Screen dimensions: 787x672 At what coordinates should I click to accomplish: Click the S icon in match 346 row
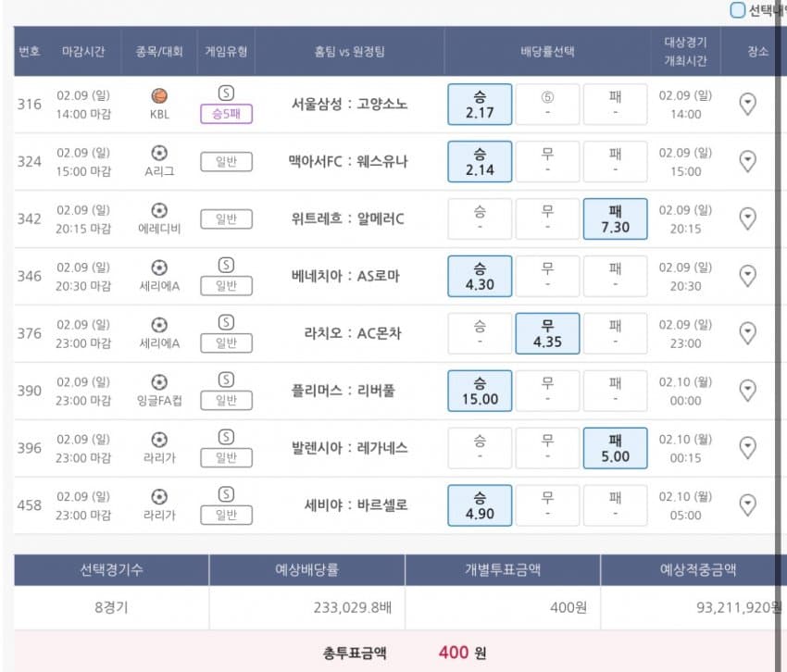226,265
